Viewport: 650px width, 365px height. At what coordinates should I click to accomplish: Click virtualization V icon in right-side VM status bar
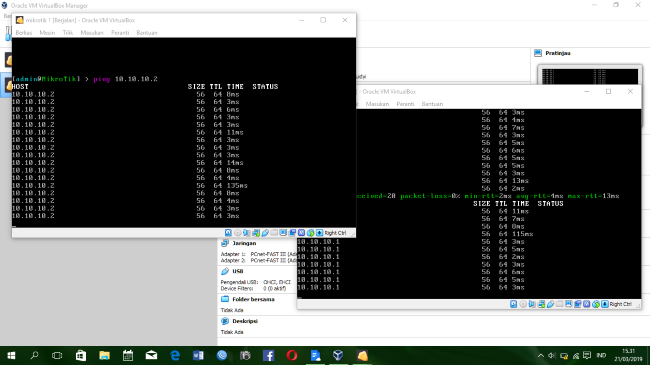coord(587,304)
